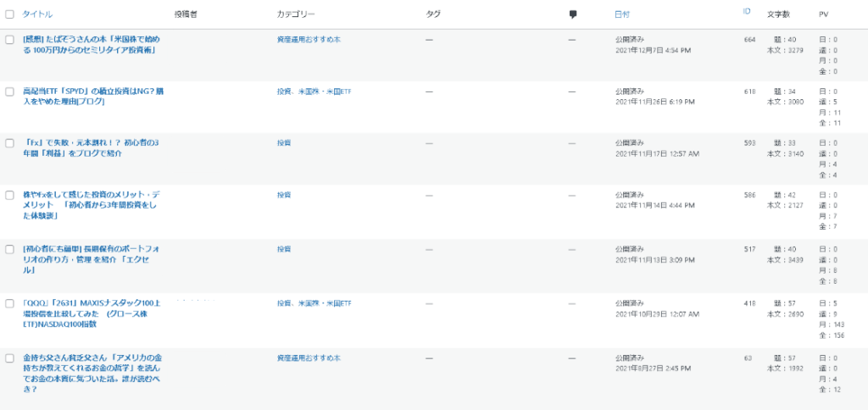868x410 pixels.
Task: Sort posts by the 日付 column header
Action: pyautogui.click(x=621, y=14)
